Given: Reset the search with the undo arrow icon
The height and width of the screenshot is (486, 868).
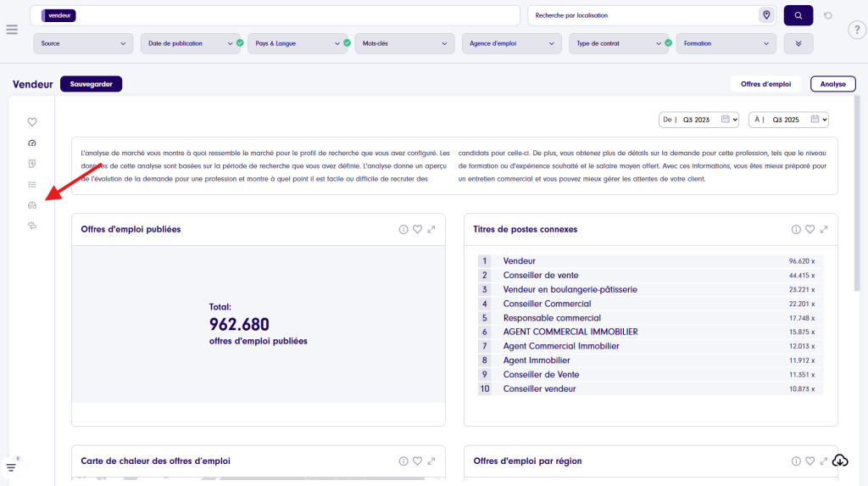Looking at the screenshot, I should (x=827, y=15).
